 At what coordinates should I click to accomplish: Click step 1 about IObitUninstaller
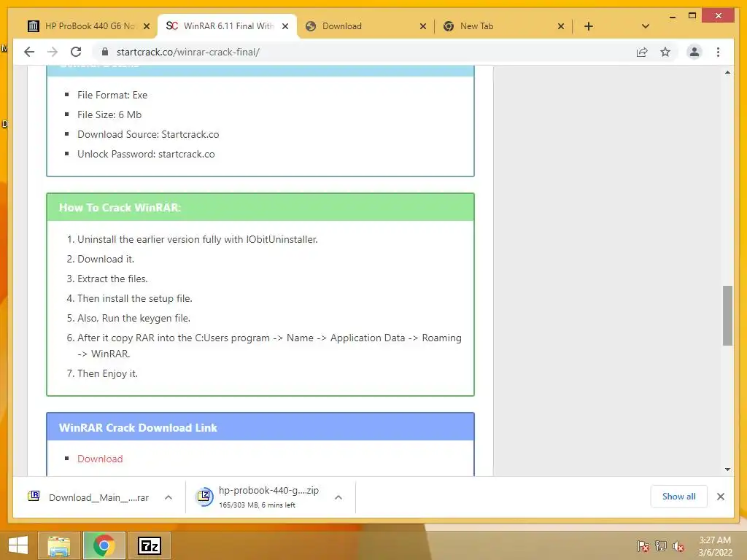click(197, 239)
